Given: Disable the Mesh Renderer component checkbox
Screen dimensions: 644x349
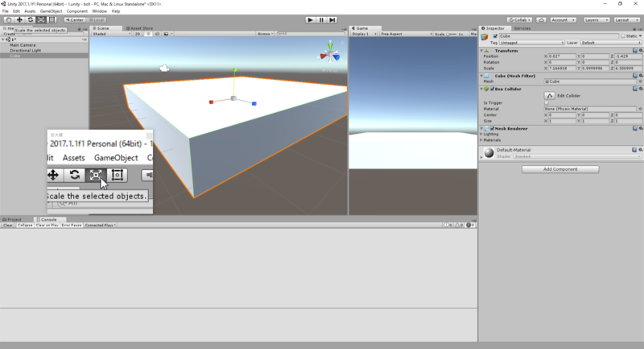Looking at the screenshot, I should [x=492, y=128].
